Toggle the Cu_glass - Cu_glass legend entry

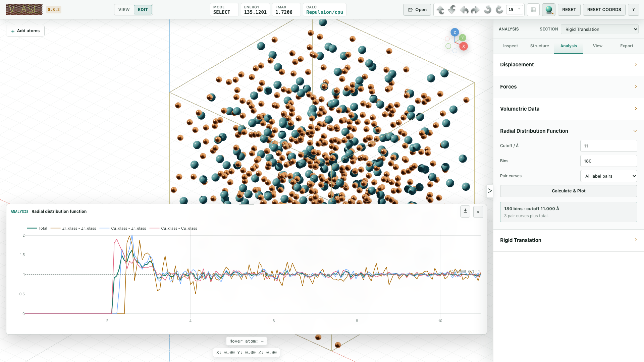(x=173, y=228)
